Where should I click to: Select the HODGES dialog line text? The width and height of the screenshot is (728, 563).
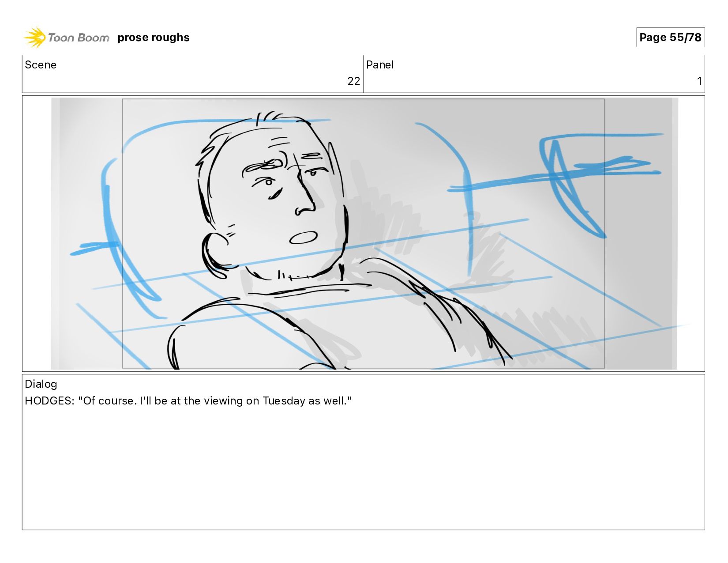tap(188, 401)
